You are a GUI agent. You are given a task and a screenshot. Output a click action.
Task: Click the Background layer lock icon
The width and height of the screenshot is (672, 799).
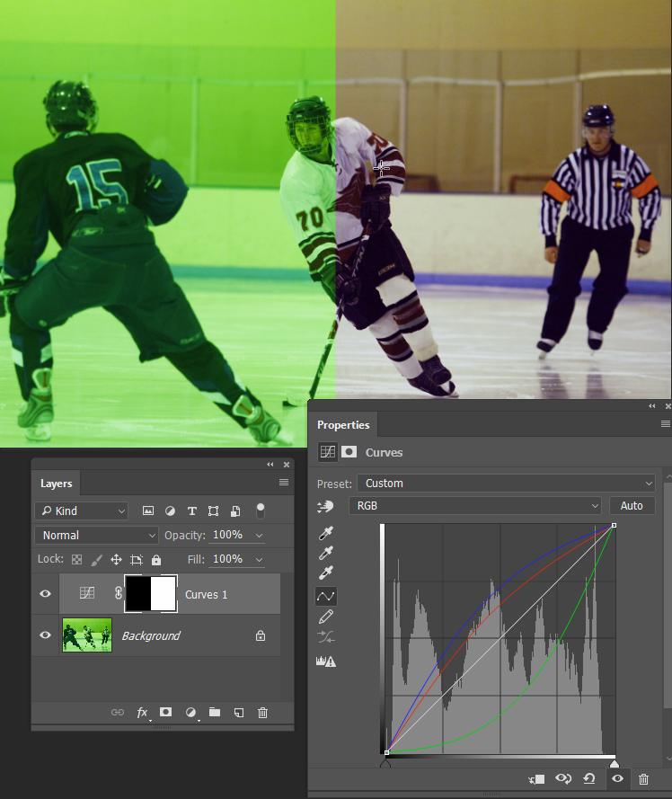coord(261,635)
